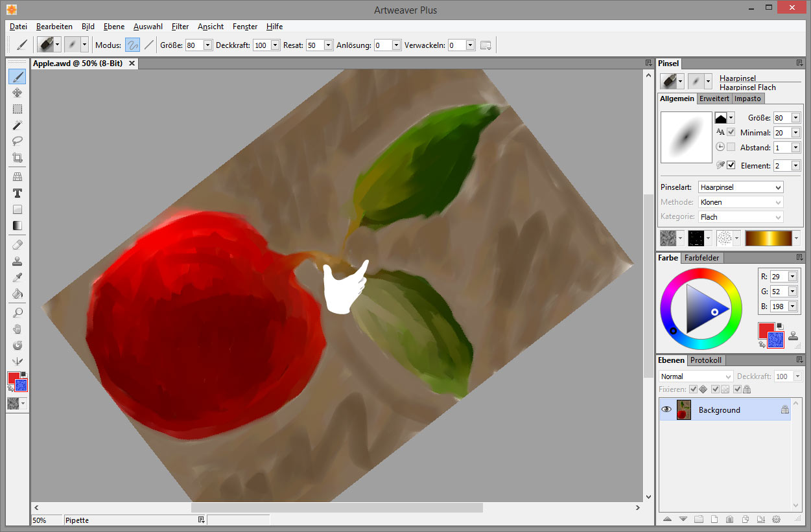This screenshot has height=532, width=811.
Task: Select the Gradient tool
Action: click(x=18, y=226)
